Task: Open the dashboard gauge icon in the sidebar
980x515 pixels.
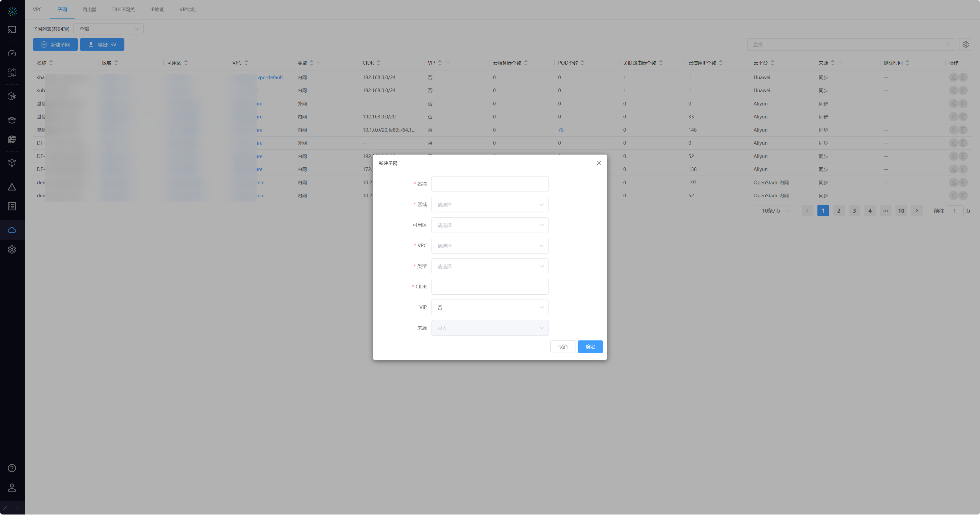Action: (x=12, y=53)
